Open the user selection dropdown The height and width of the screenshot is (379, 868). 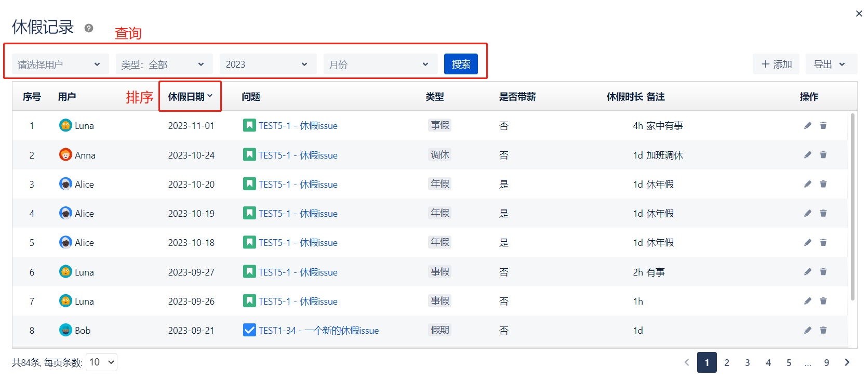[x=60, y=64]
